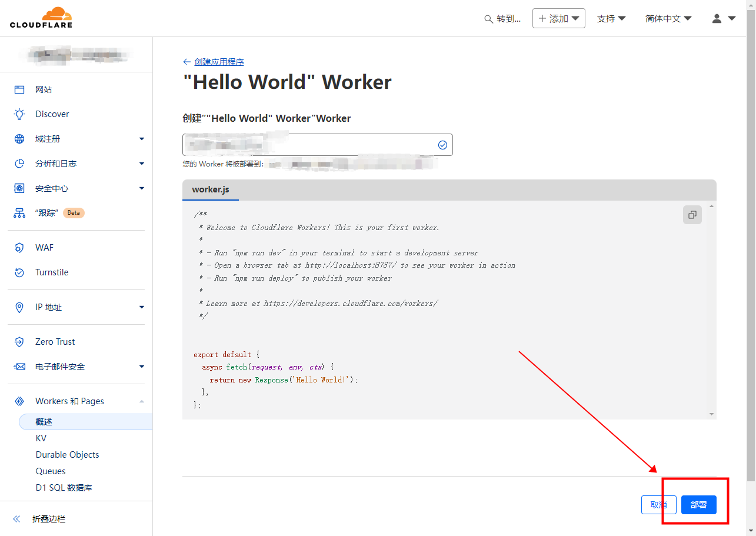
Task: Click the 'Hello World' Worker page heading
Action: [x=287, y=82]
